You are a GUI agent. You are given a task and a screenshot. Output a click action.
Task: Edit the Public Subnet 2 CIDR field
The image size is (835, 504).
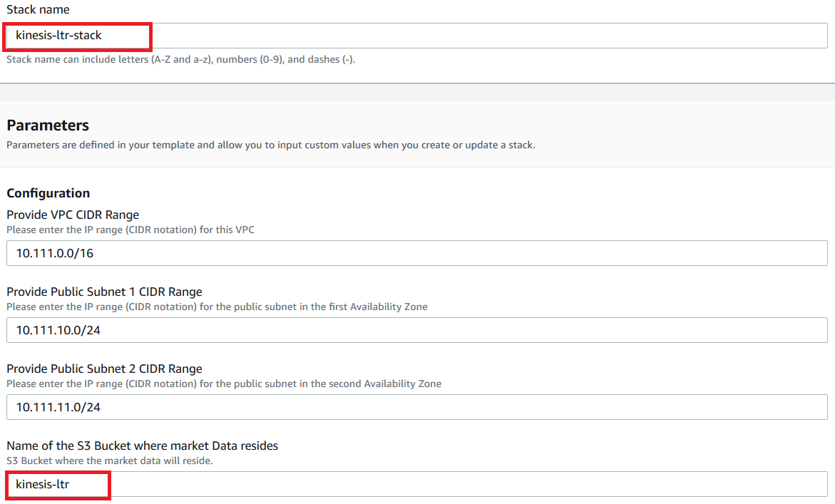coord(417,407)
